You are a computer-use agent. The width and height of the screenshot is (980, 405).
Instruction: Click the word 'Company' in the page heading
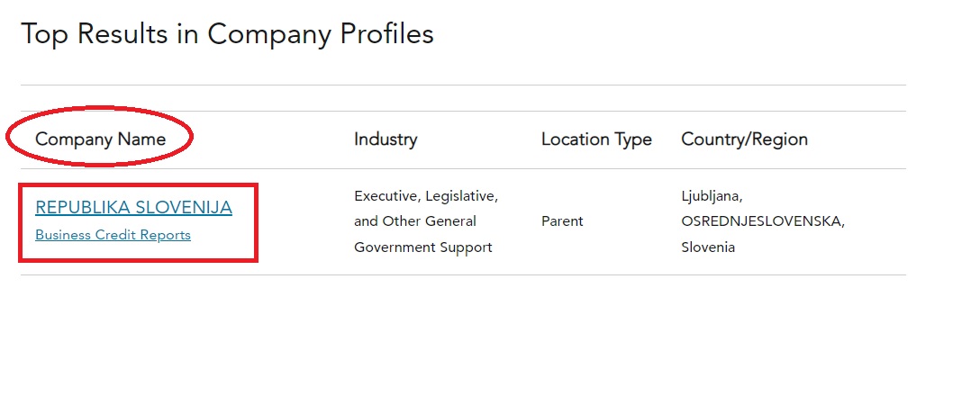pos(269,35)
